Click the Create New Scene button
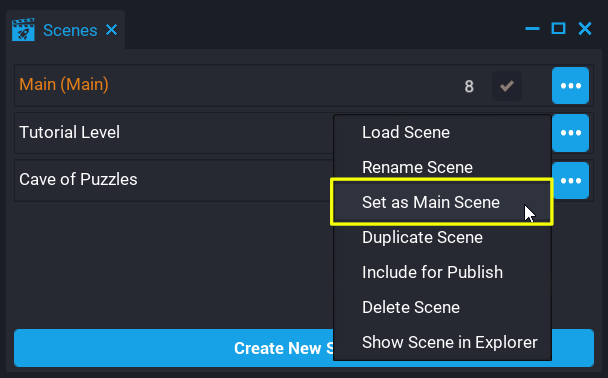Image resolution: width=608 pixels, height=378 pixels. [304, 348]
